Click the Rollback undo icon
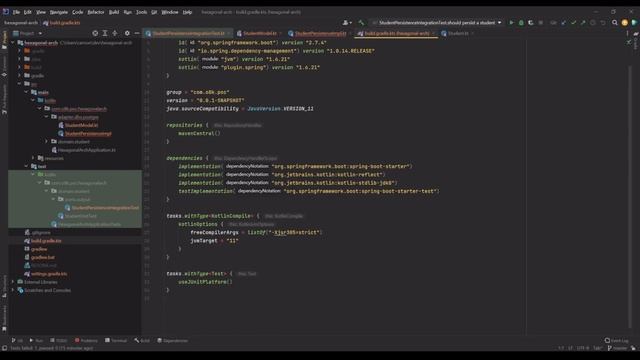Image resolution: width=640 pixels, height=360 pixels. [x=603, y=23]
